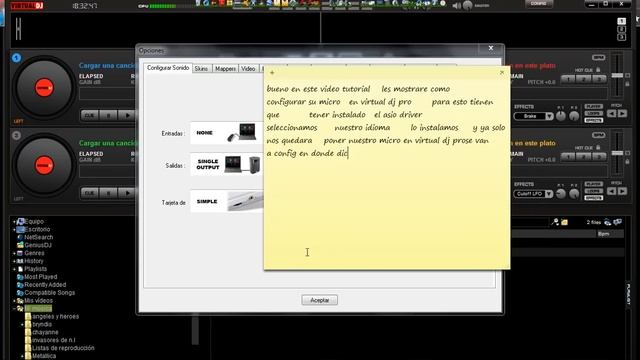Trigger Hot Cue 1 on deck 1
640x360 pixels.
click(x=568, y=79)
